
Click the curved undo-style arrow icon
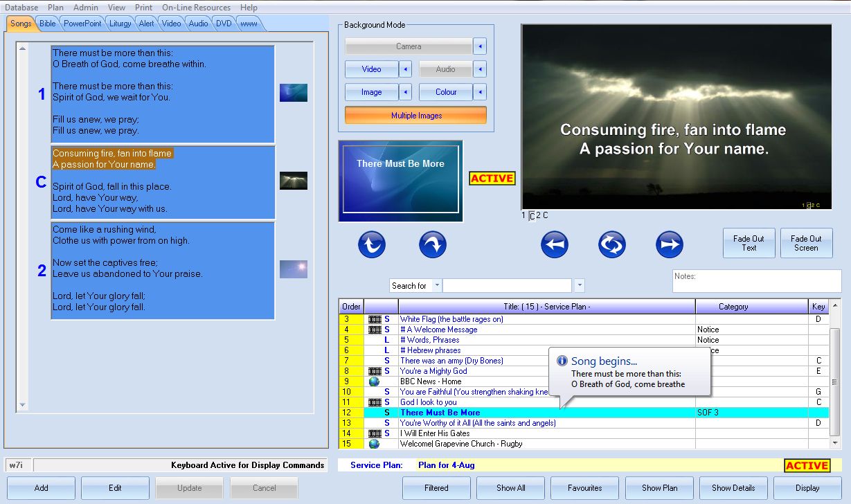371,244
